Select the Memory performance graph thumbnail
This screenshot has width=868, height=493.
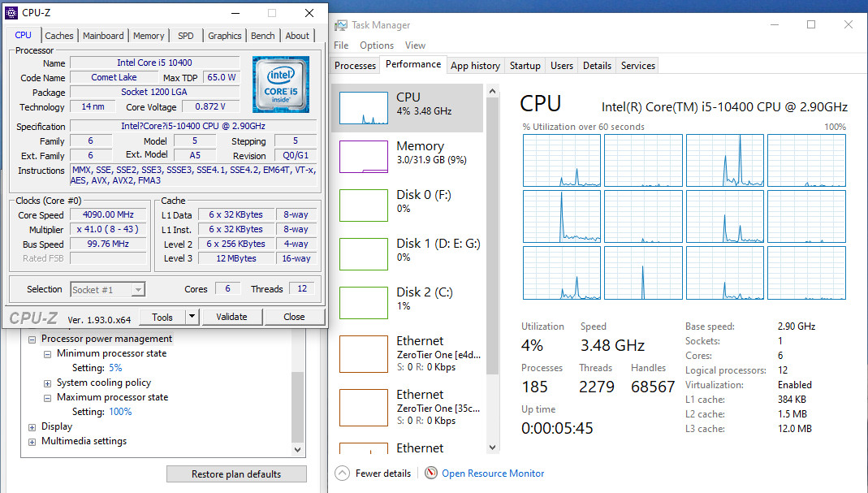click(x=364, y=157)
